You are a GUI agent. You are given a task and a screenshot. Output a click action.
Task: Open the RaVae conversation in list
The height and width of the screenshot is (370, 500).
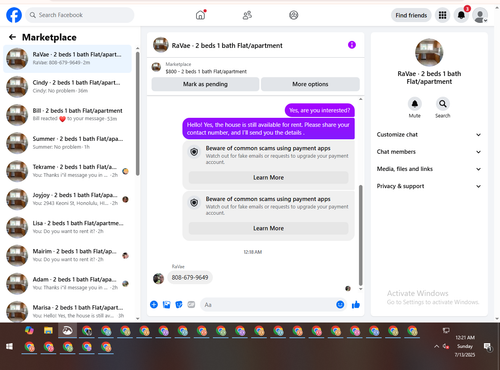pyautogui.click(x=68, y=58)
